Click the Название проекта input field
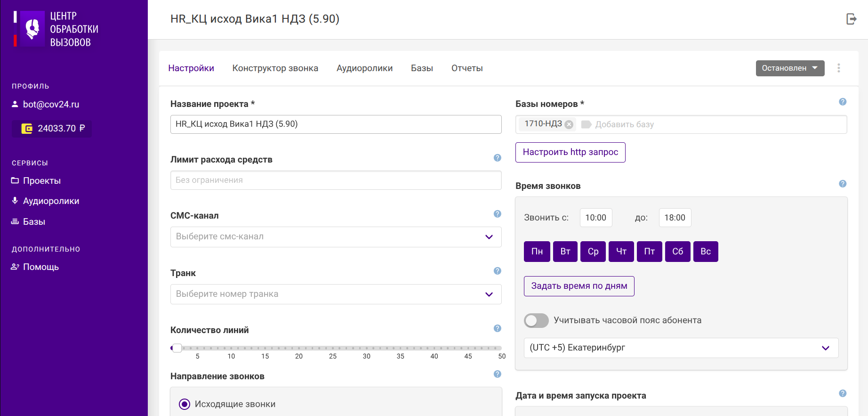868x416 pixels. (x=336, y=124)
